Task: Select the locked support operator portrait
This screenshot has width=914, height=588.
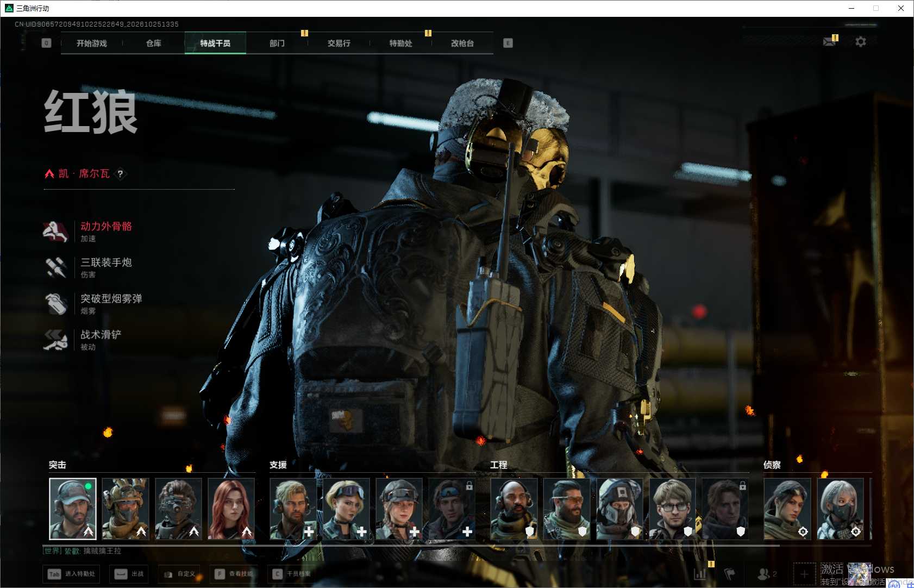Action: (x=452, y=509)
